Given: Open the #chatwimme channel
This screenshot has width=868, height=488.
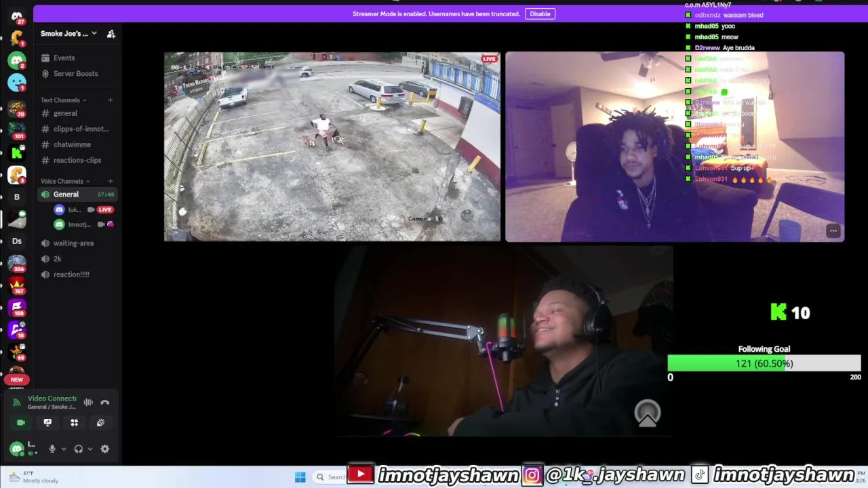Looking at the screenshot, I should point(72,144).
